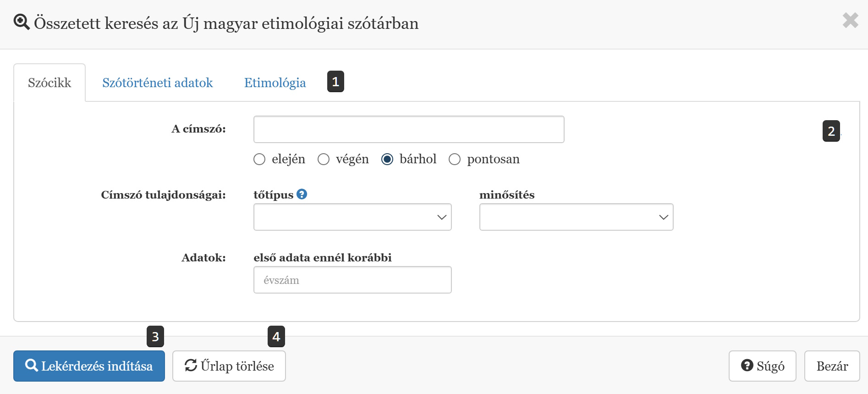868x394 pixels.
Task: Expand the minősítés dropdown list
Action: [576, 217]
